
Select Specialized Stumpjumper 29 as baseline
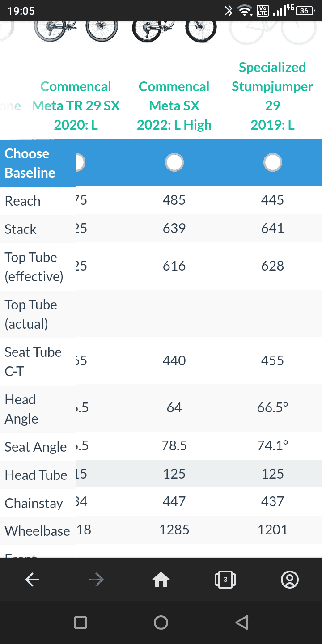pos(273,163)
